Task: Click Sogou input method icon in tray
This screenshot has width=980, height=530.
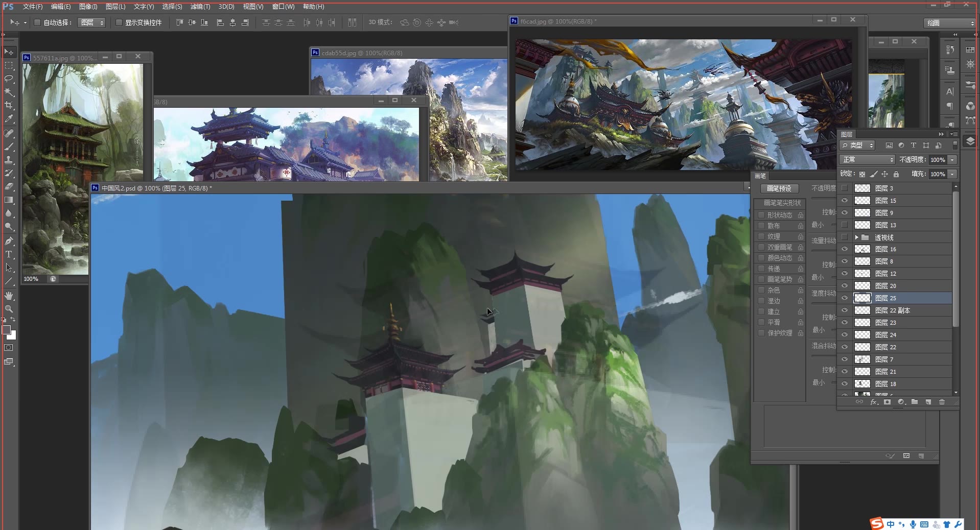Action: tap(877, 523)
